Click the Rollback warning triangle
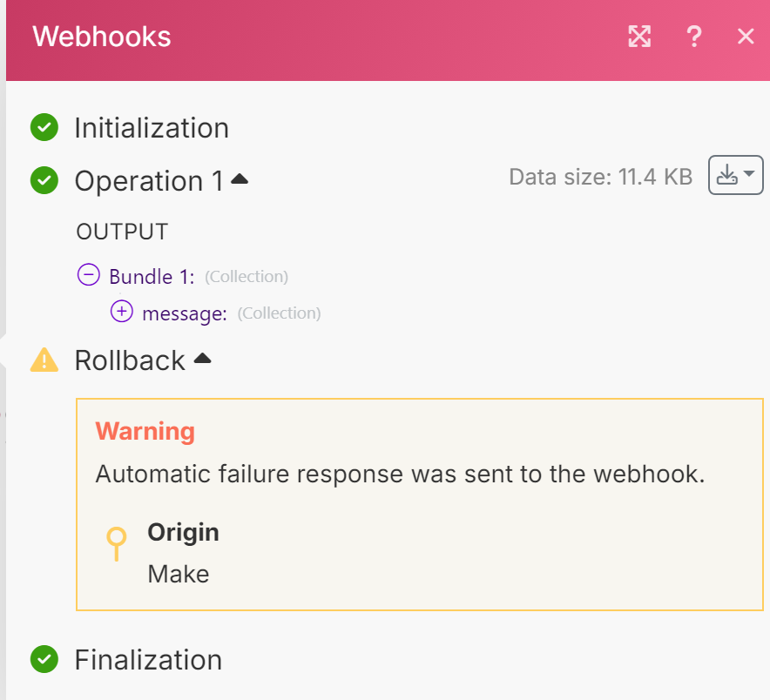This screenshot has height=700, width=770. [44, 360]
